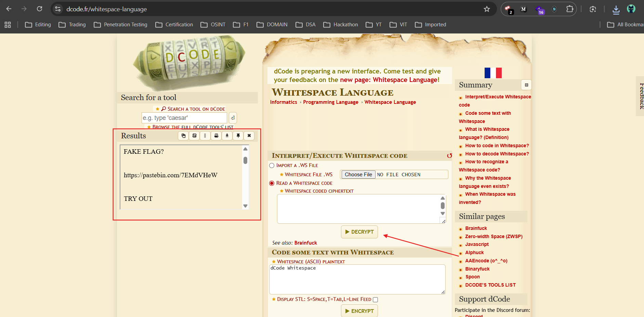644x317 pixels.
Task: Go back to the previous page
Action: 9,9
